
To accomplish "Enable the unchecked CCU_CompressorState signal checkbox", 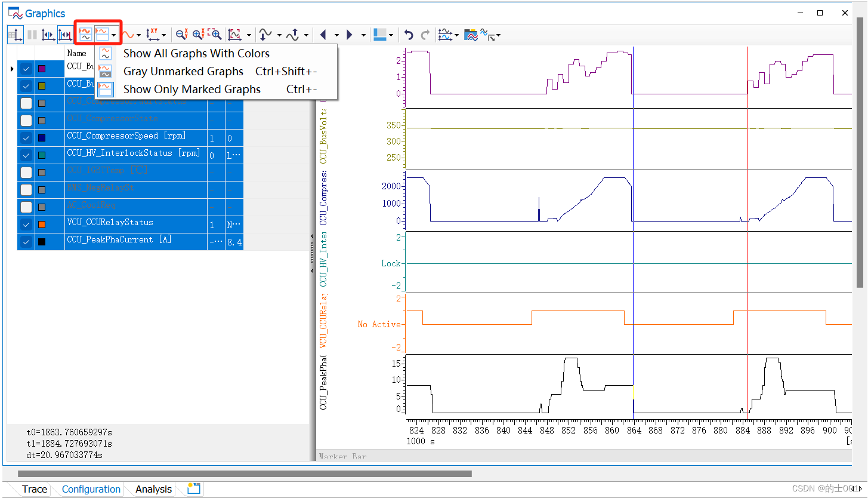I will (26, 121).
